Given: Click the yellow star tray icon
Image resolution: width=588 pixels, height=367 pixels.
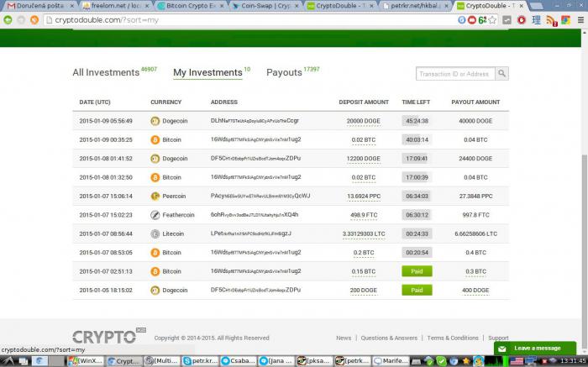Looking at the screenshot, I should click(x=466, y=361).
